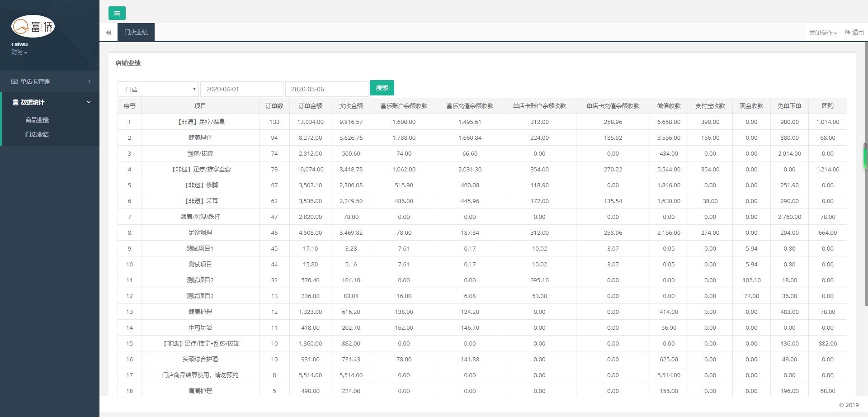Click the order amount 13,034.00 cell

click(x=310, y=122)
